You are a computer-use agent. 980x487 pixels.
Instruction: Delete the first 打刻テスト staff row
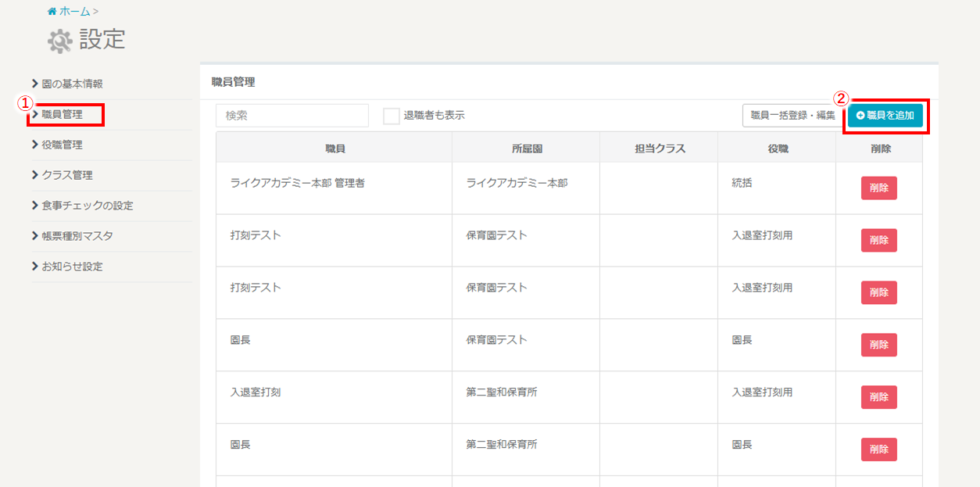pos(878,241)
